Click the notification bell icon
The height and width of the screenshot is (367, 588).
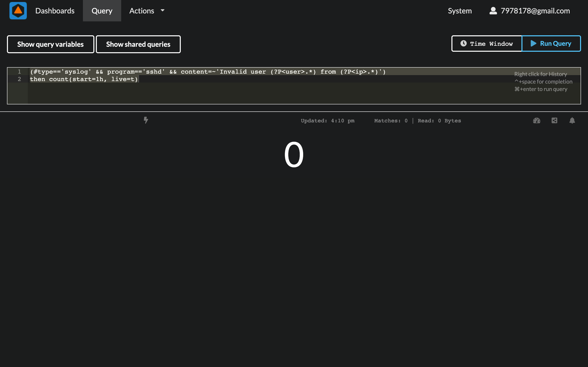click(x=572, y=121)
